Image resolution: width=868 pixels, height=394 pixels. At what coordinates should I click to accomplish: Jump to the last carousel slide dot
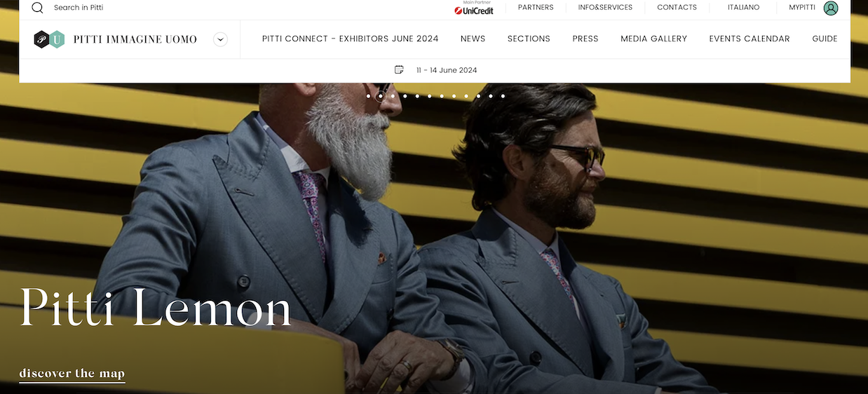tap(503, 96)
